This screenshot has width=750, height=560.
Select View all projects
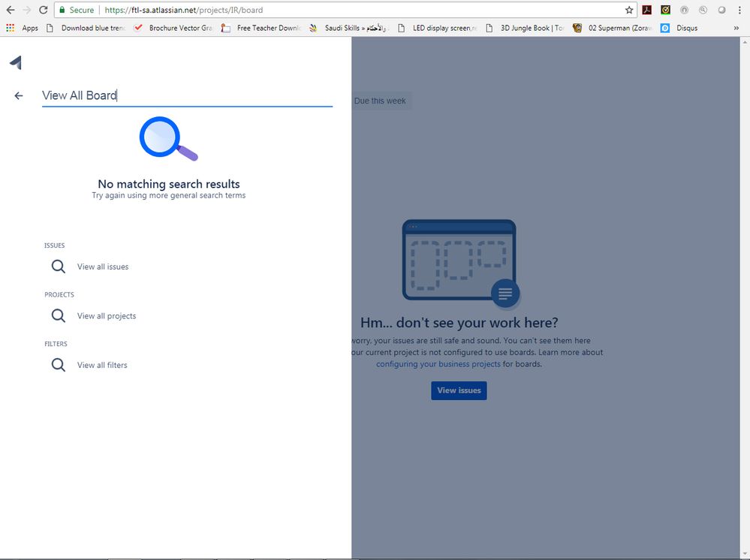coord(107,316)
